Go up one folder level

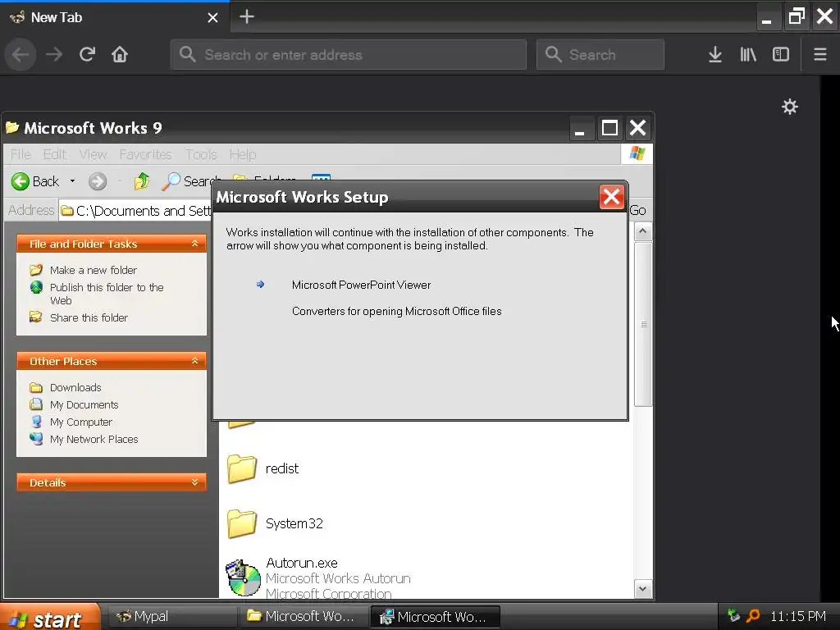click(x=141, y=181)
